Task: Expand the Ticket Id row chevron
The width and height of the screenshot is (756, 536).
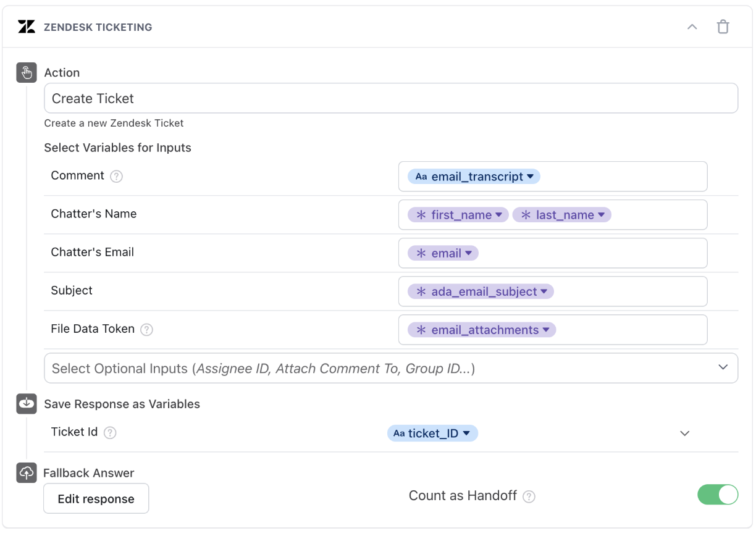Action: pyautogui.click(x=684, y=433)
